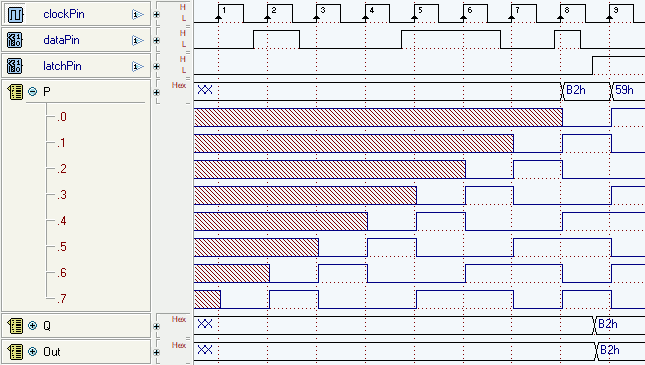Expand the Q bus signals
The height and width of the screenshot is (365, 645).
coord(32,326)
